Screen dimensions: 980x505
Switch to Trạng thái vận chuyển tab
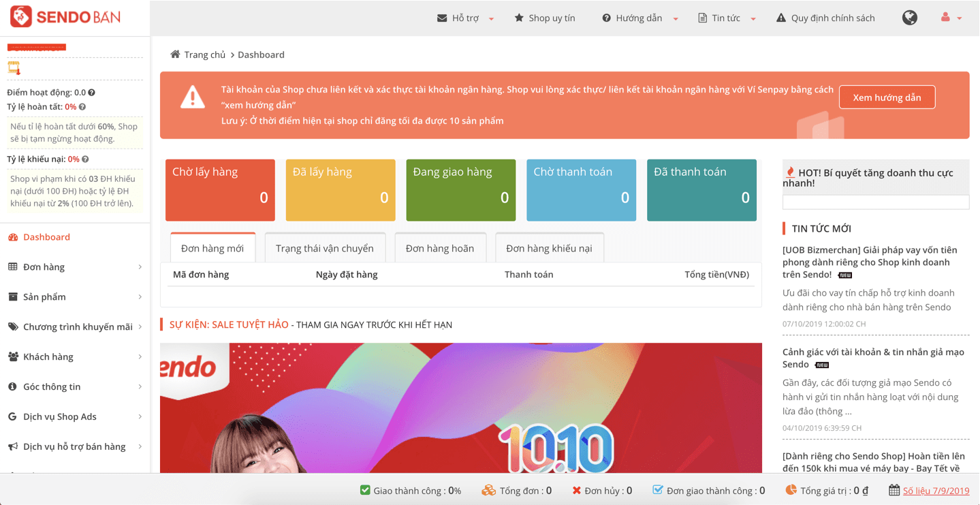click(325, 248)
